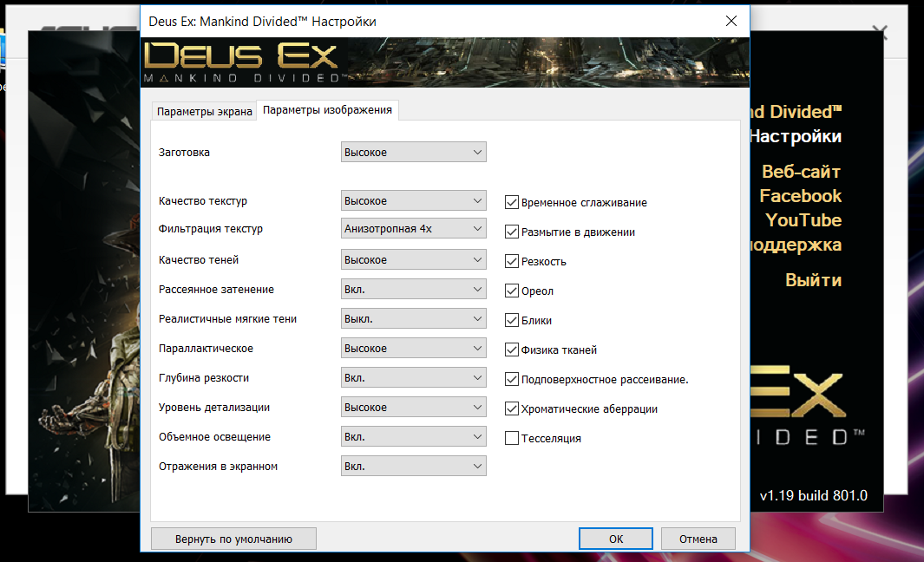Click the v1.19 build 801.0 version text
The width and height of the screenshot is (924, 562).
pos(813,495)
